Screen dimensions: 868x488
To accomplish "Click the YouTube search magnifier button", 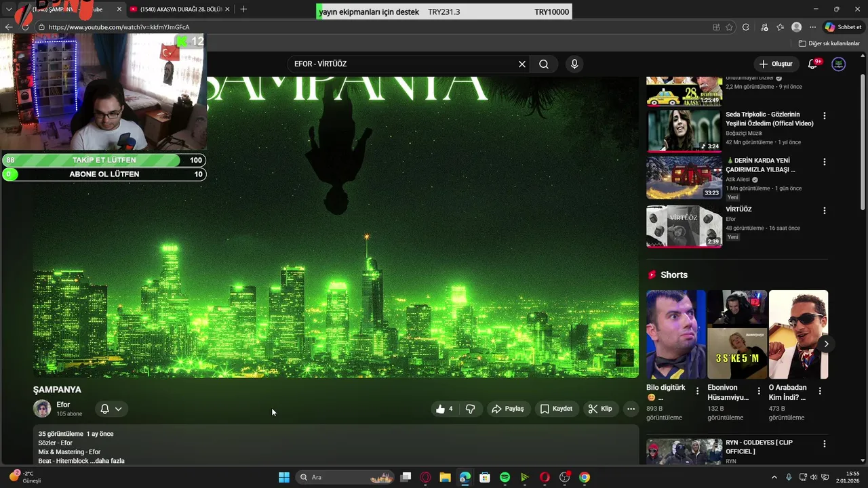I will coord(544,64).
